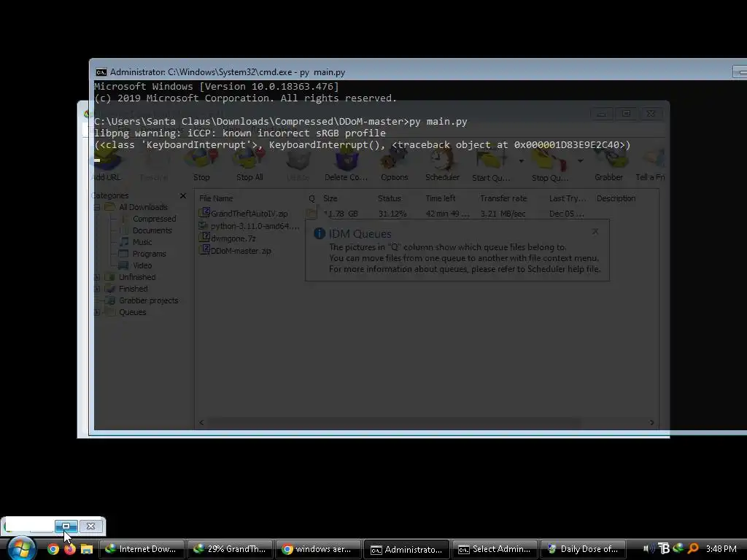Viewport: 747px width, 560px height.
Task: Switch to Internet Dow... taskbar button
Action: pos(142,549)
